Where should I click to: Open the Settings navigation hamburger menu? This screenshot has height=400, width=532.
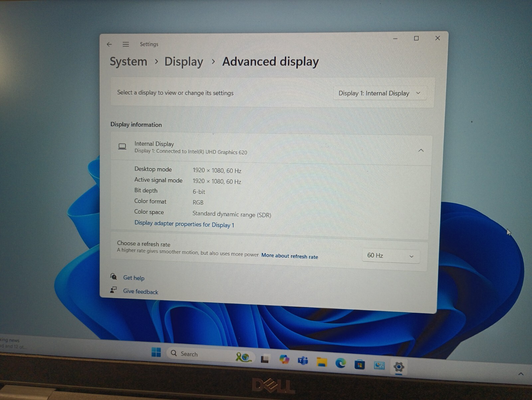tap(126, 44)
